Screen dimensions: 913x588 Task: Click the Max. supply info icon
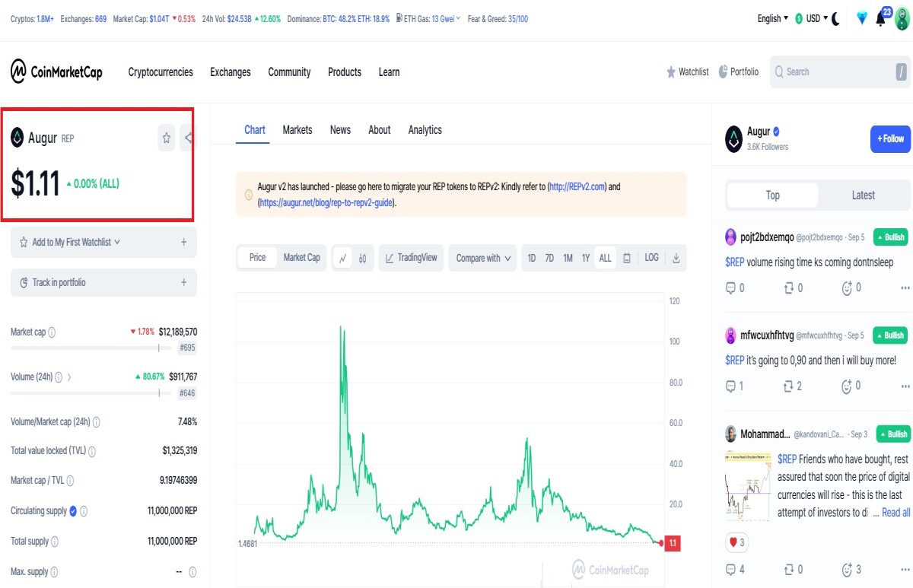tap(53, 571)
